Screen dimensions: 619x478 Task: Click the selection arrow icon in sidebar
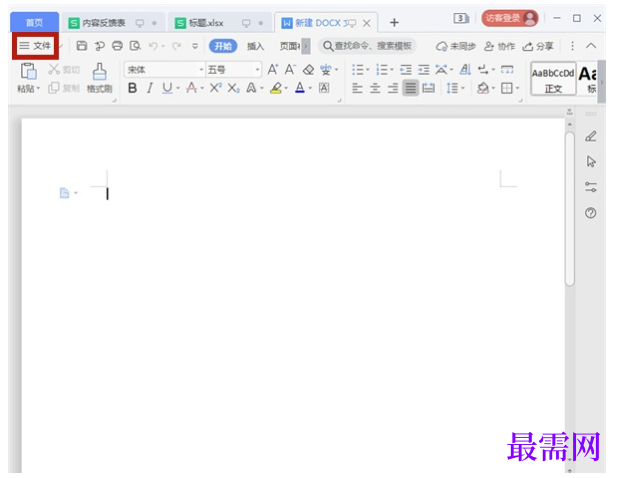(x=591, y=161)
